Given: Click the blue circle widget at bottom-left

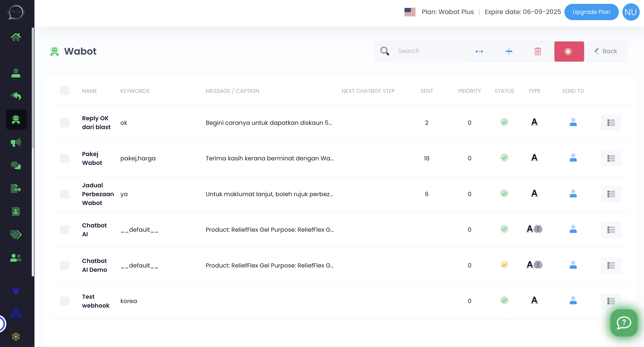Looking at the screenshot, I should (x=2, y=324).
